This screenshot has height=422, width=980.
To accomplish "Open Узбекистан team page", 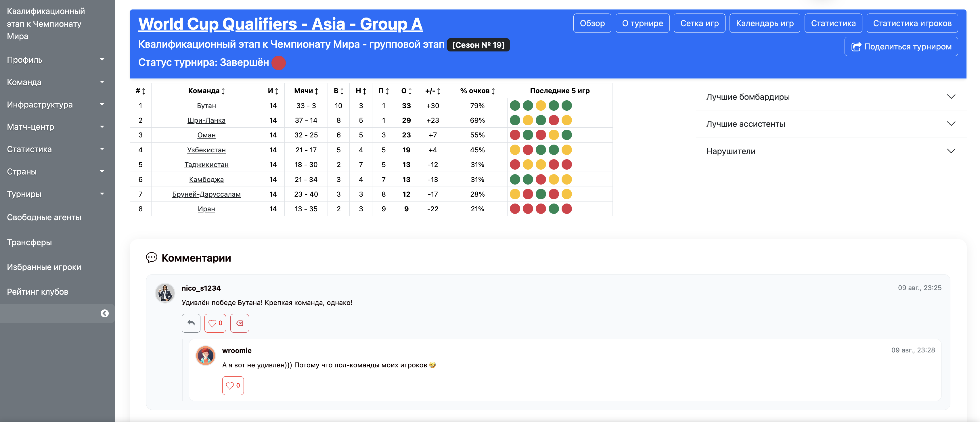I will tap(206, 150).
